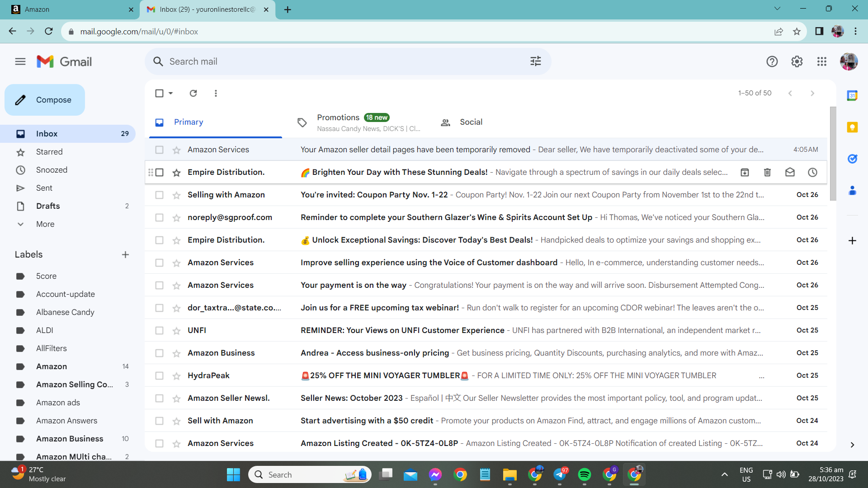Select the dor_taxtra tax webinar email checkbox
Screen dimensions: 868x488
[x=159, y=308]
